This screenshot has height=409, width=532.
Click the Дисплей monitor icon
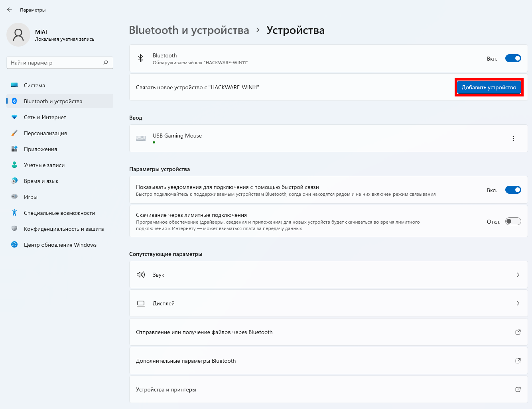[x=141, y=303]
